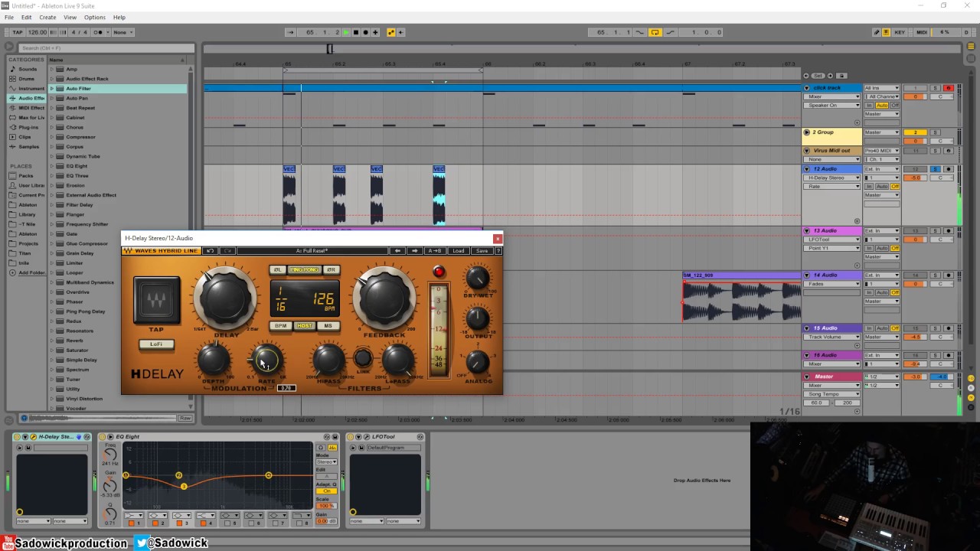Click the FEEDBACK knob
Viewport: 980px width, 551px height.
coord(384,298)
